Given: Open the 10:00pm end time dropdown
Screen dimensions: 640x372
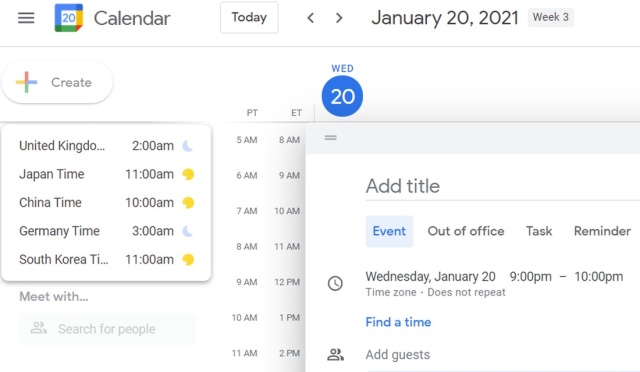Looking at the screenshot, I should pos(598,276).
